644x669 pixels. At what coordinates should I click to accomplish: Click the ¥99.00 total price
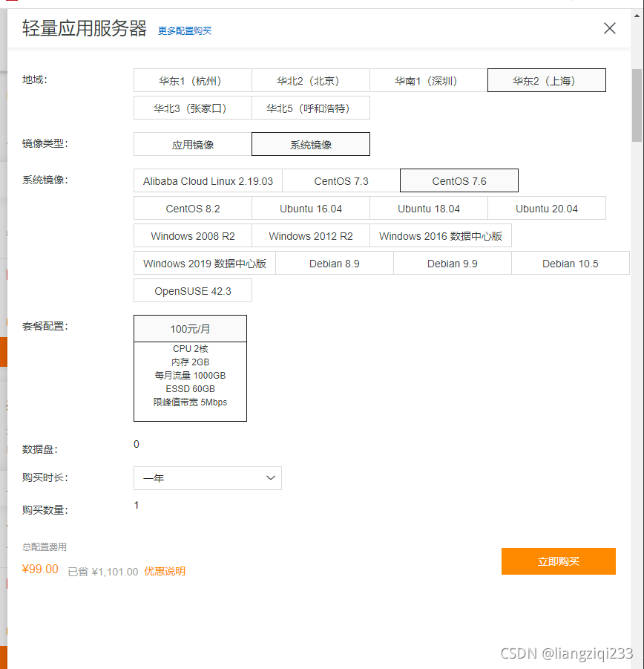coord(40,570)
